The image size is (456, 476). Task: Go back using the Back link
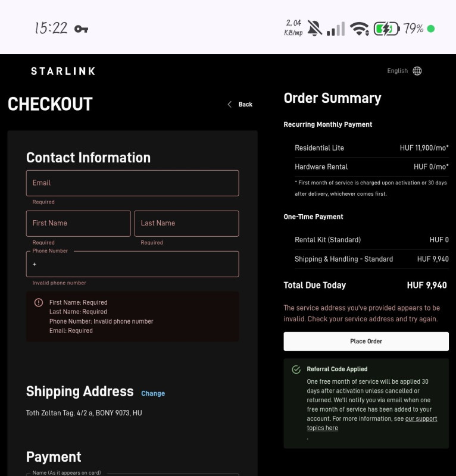click(245, 104)
